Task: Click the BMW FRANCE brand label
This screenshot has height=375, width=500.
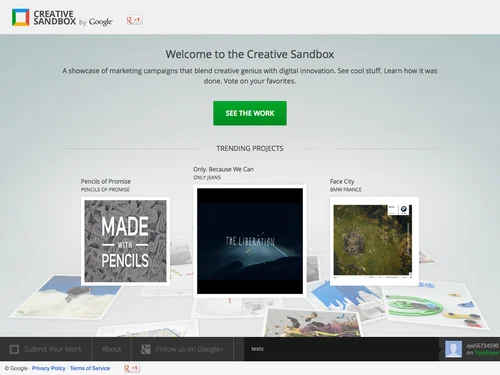Action: pos(346,190)
